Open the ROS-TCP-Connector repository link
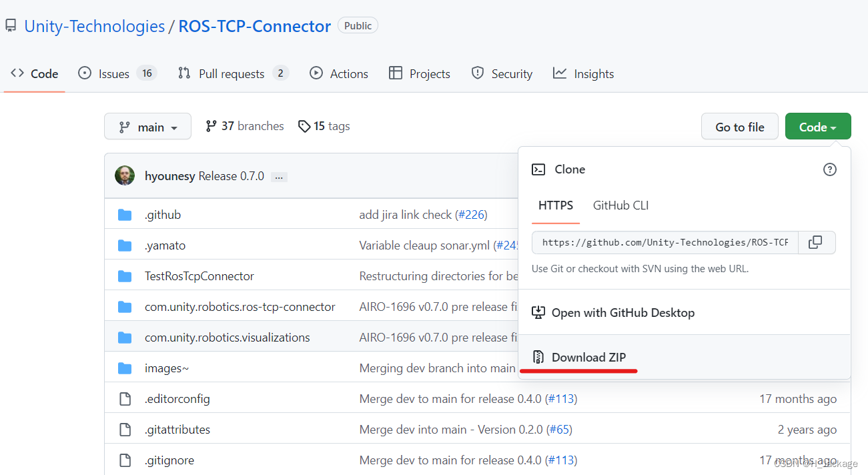 [x=255, y=26]
